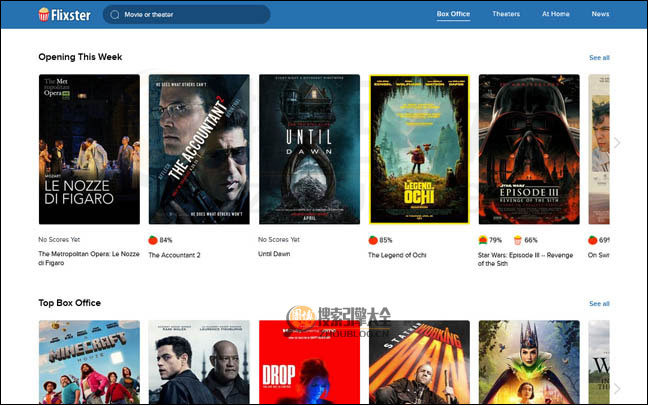Open the News tab
This screenshot has height=405, width=648.
click(x=600, y=14)
